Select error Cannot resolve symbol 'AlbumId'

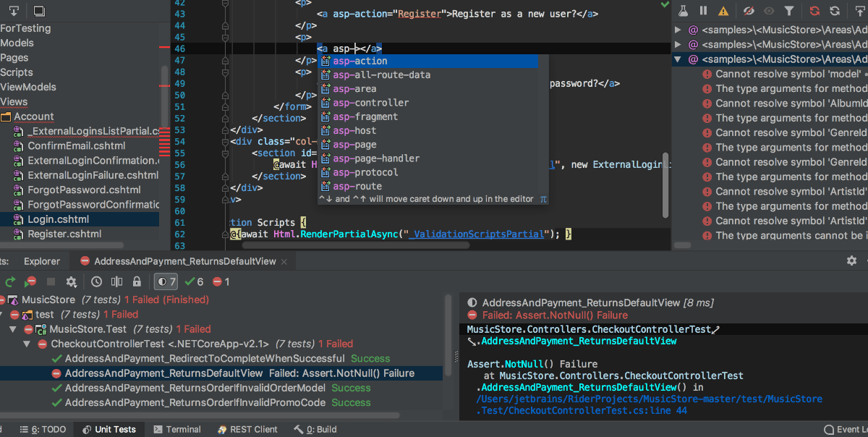point(791,103)
